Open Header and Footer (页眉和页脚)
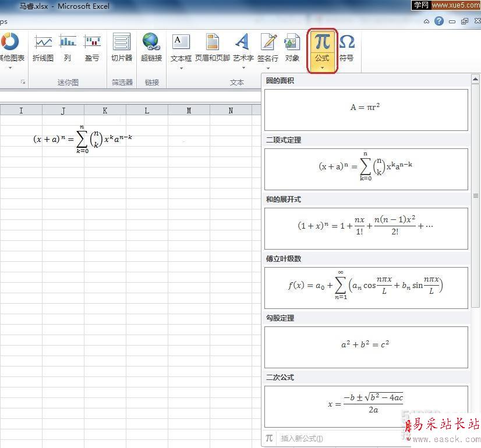Screen dimensions: 481x448 click(213, 48)
